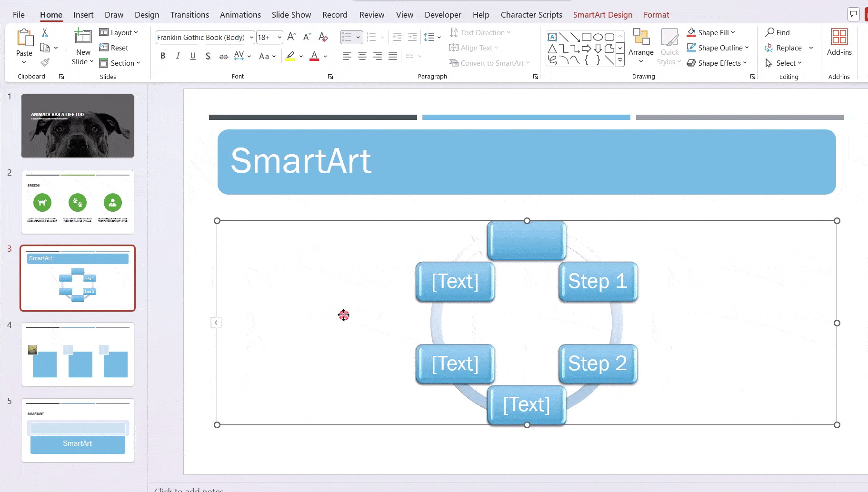Select slide 2 thumbnail in the slide panel
868x492 pixels.
[x=78, y=202]
